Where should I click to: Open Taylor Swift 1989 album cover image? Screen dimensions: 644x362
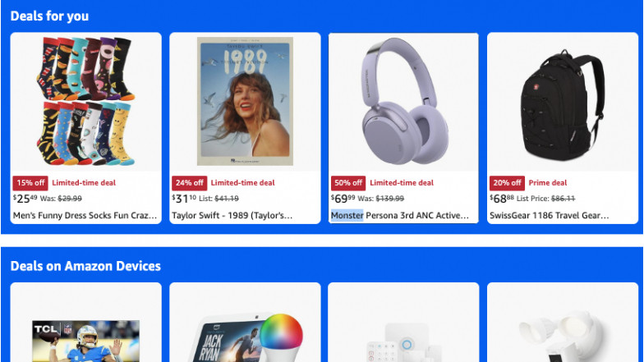[245, 102]
